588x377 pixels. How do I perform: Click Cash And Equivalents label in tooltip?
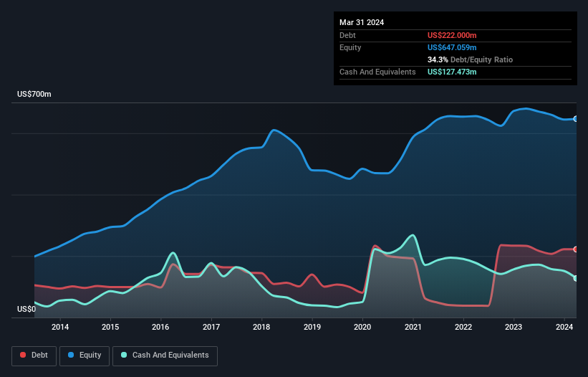377,72
